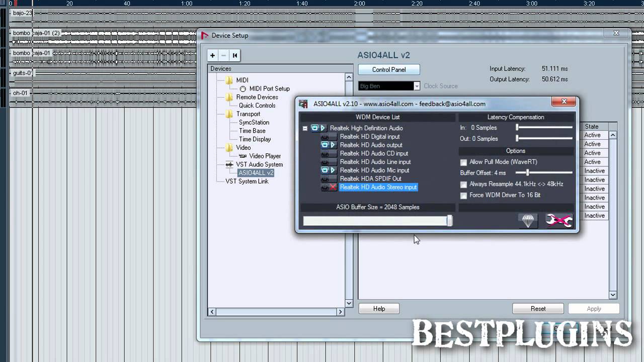Click the Video folder icon
The width and height of the screenshot is (644, 362).
coord(229,148)
